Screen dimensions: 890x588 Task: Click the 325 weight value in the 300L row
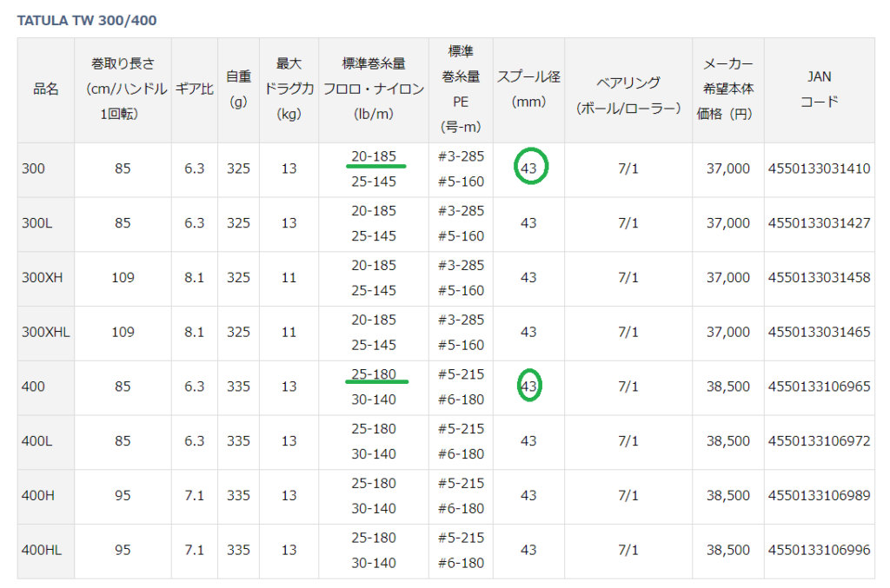(x=238, y=223)
